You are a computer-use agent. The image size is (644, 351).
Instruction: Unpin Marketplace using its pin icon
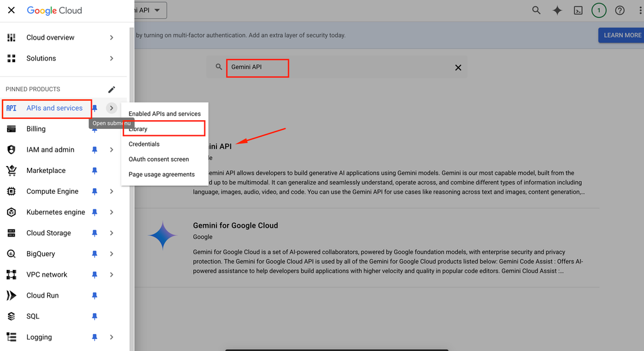[x=94, y=170]
